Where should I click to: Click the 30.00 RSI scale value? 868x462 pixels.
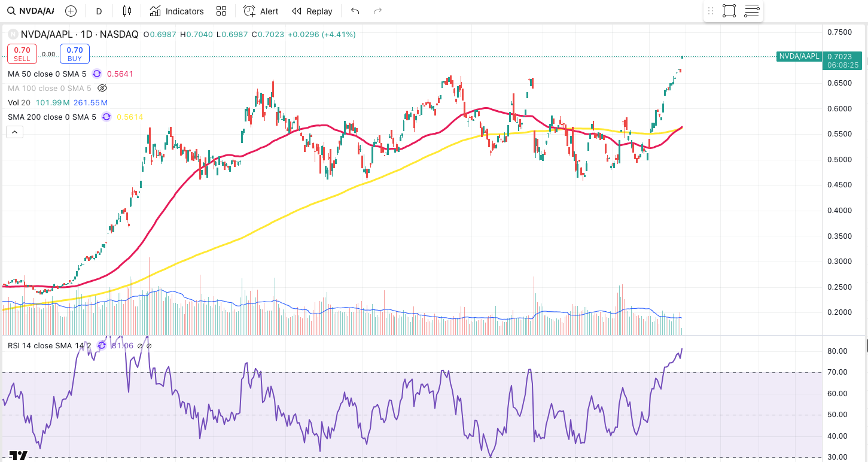[837, 458]
